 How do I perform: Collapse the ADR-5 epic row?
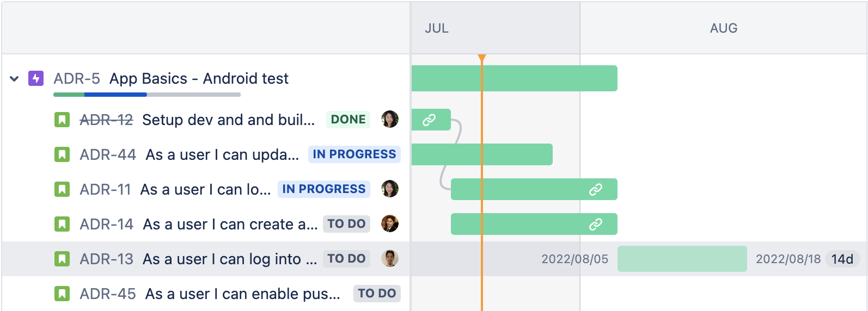pos(15,79)
